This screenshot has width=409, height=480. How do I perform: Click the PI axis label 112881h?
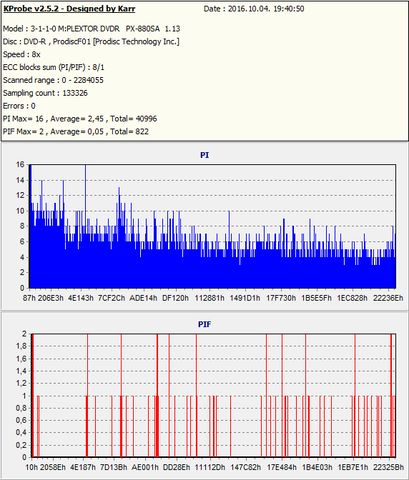click(210, 298)
